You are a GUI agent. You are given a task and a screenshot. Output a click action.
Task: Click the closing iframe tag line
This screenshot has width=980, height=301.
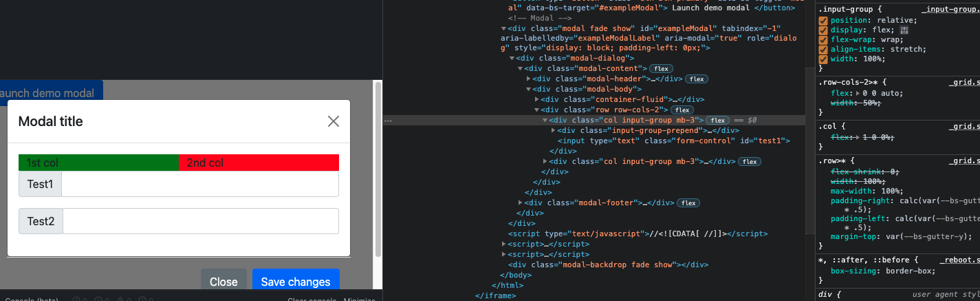click(495, 295)
